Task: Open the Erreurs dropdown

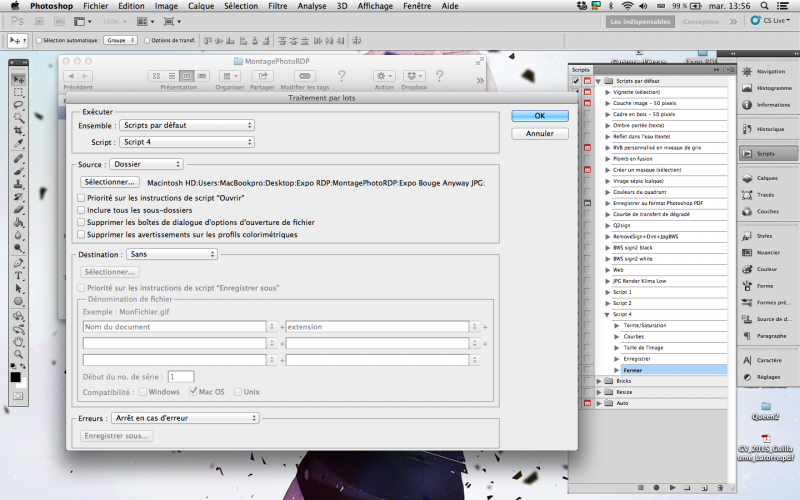Action: 185,418
